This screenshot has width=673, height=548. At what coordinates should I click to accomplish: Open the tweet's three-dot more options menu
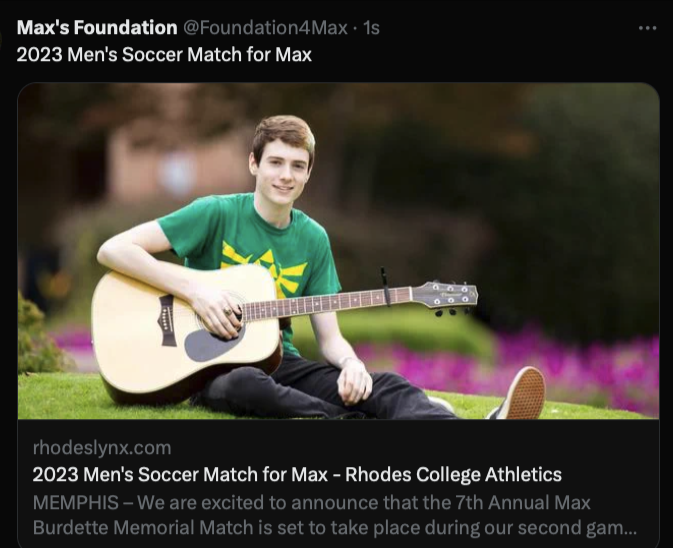click(x=647, y=28)
